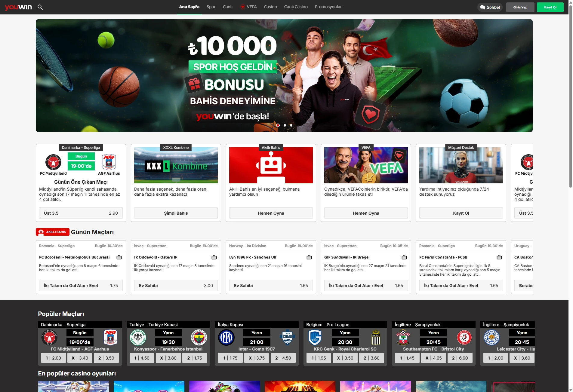The width and height of the screenshot is (573, 392).
Task: Pick 1 at 1.75 for Inter - Como
Action: tap(230, 358)
